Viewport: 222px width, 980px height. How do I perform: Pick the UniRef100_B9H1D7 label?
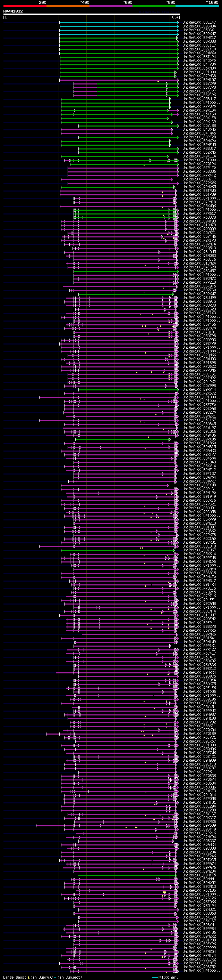[199, 80]
